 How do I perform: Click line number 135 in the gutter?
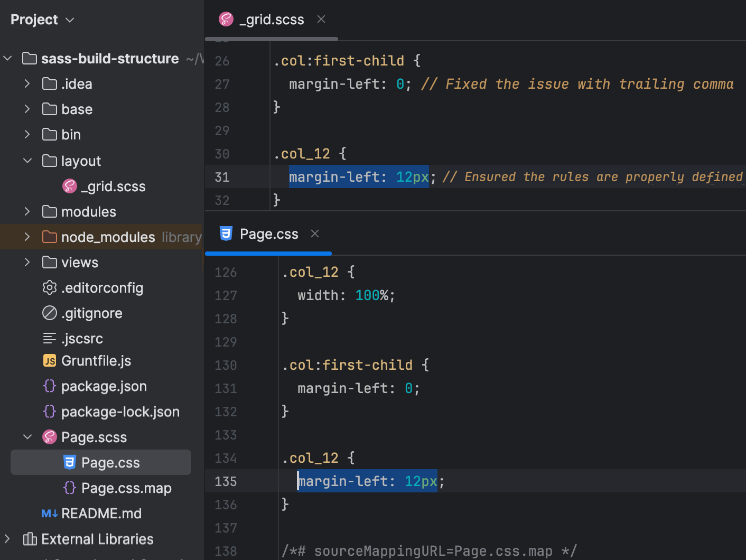click(226, 481)
